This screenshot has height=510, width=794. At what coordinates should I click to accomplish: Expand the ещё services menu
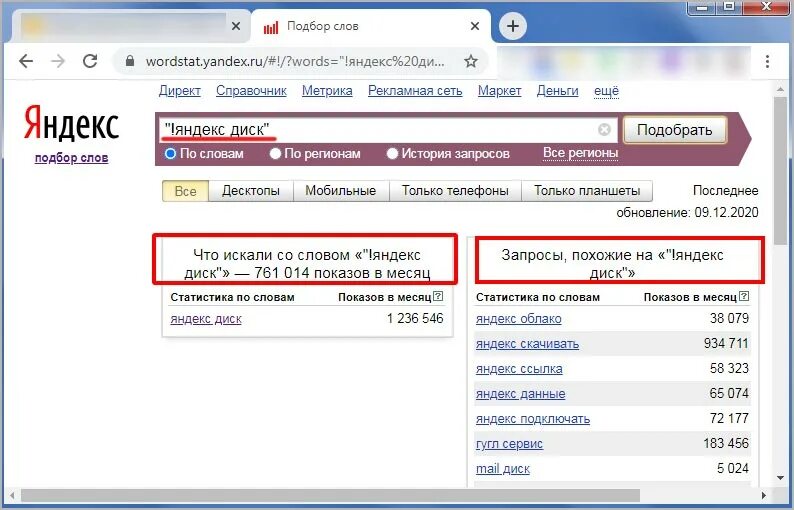point(606,91)
